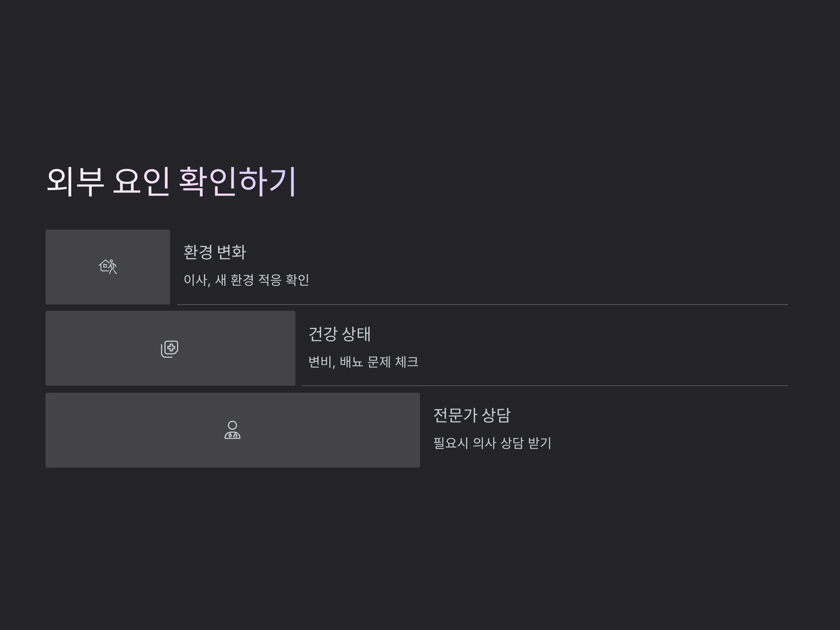
Task: Click the text 이사, 새 환경 적응 확인
Action: 246,280
